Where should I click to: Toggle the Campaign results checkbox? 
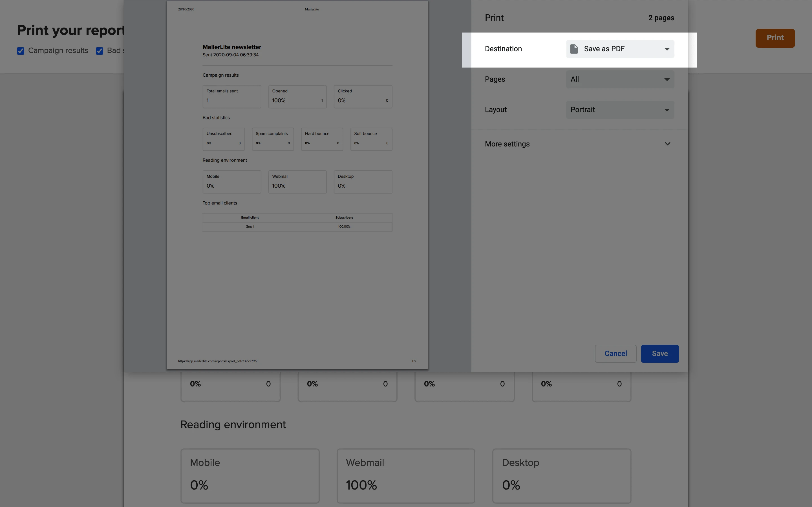coord(21,51)
